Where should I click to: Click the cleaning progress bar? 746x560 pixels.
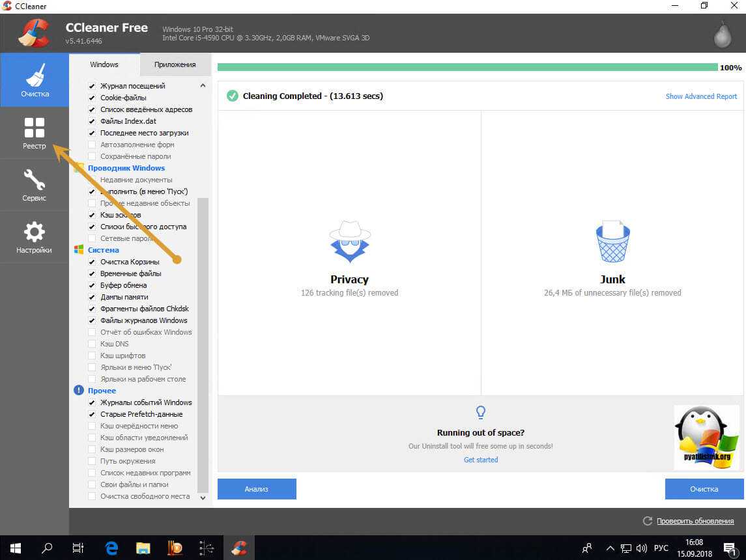pyautogui.click(x=466, y=67)
